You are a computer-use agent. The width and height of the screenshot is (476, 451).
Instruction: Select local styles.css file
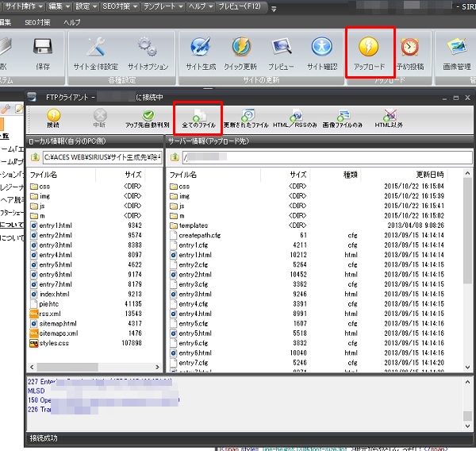tap(49, 343)
